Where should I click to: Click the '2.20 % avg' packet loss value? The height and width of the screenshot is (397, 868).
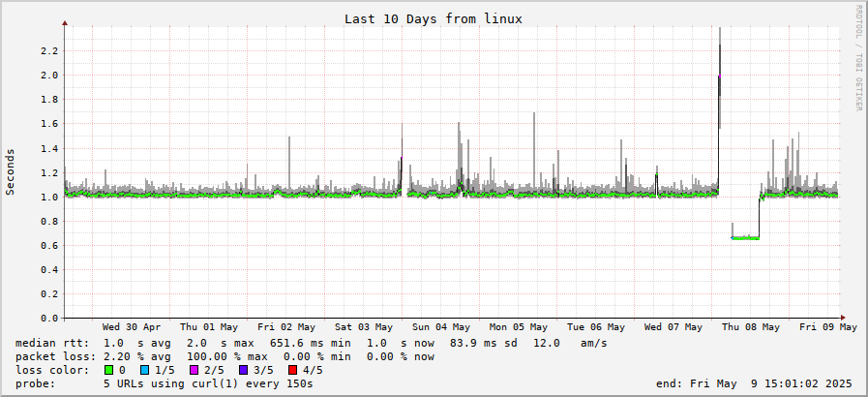[137, 356]
